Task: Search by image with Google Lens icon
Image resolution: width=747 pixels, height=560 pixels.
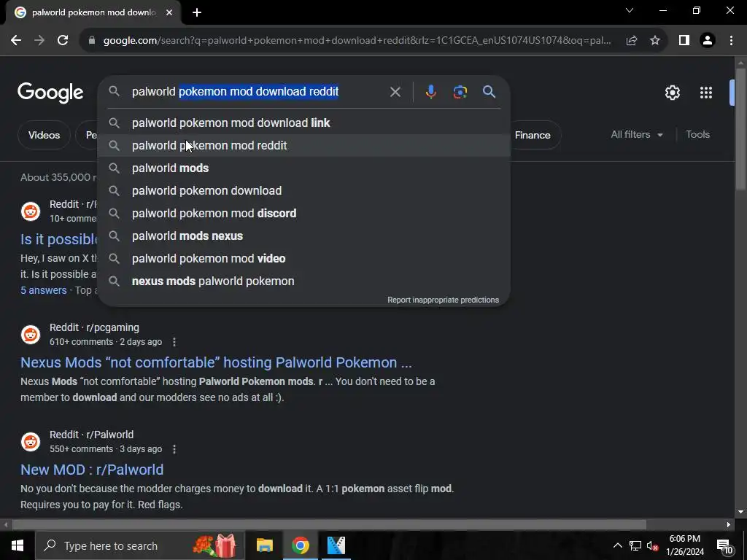Action: [x=460, y=92]
